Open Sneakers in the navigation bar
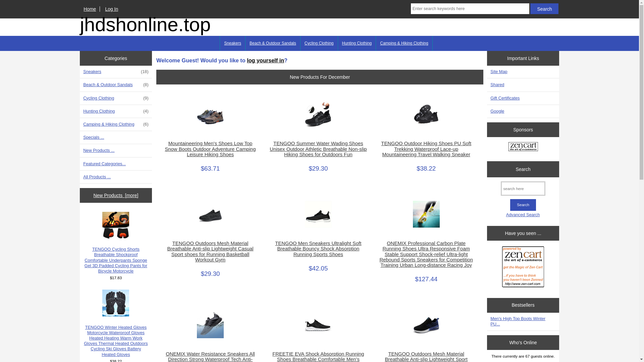Viewport: 644px width, 362px height. [x=232, y=43]
